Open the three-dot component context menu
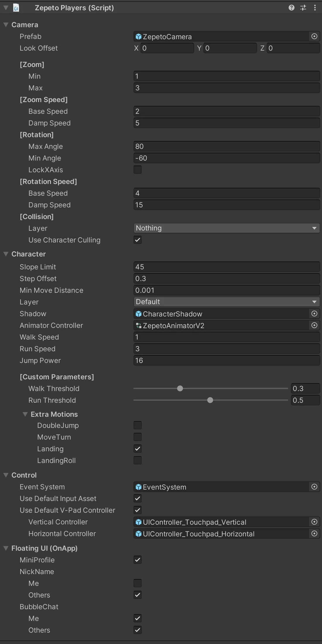The image size is (322, 644). click(315, 8)
